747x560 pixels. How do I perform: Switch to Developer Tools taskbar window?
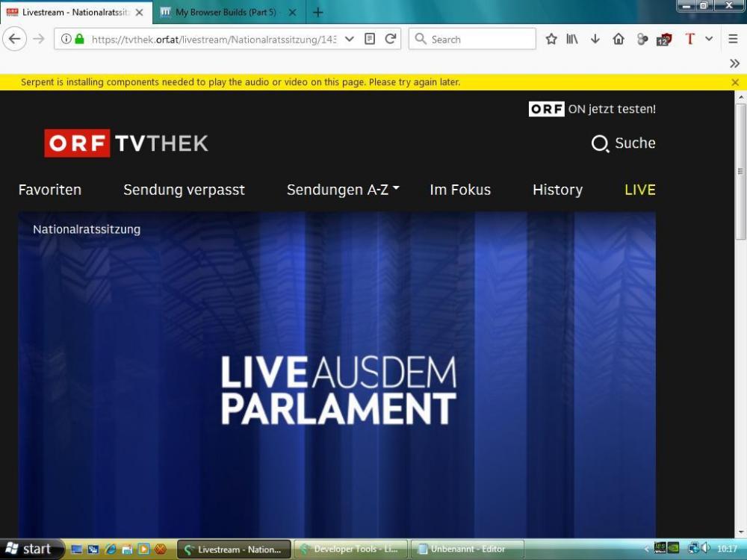coord(350,550)
